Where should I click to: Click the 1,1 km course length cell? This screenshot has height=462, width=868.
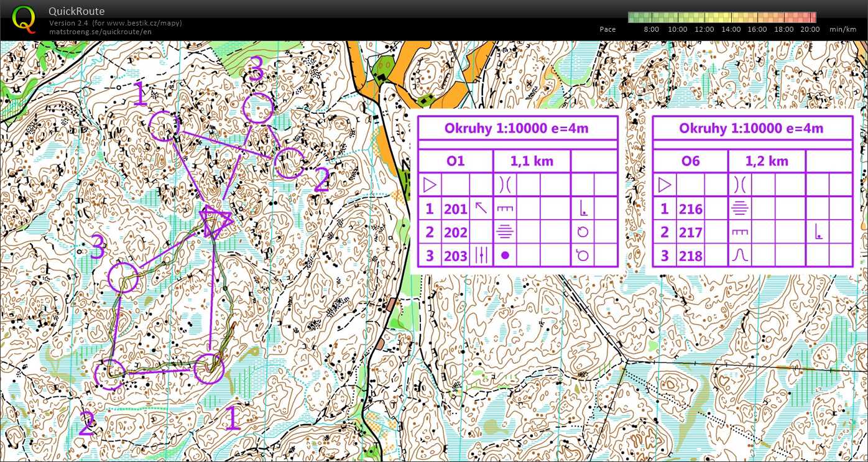click(x=531, y=161)
